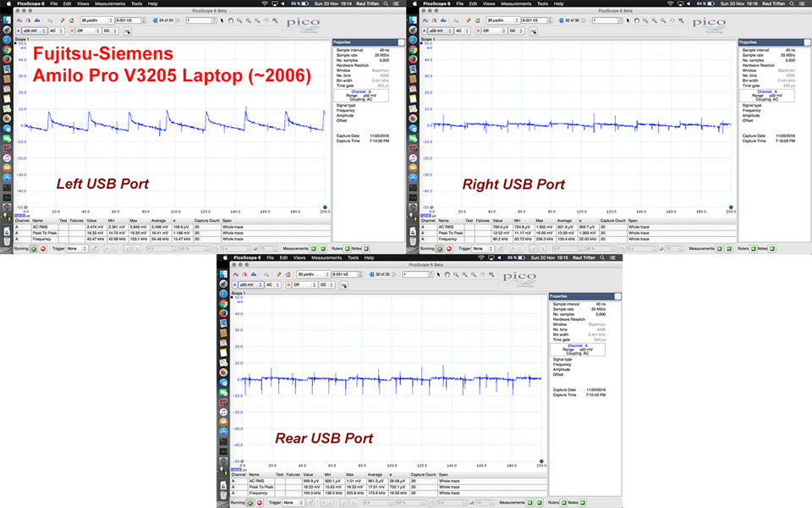Image resolution: width=812 pixels, height=508 pixels.
Task: Select Scope mode in Left USB Port window
Action: click(19, 20)
